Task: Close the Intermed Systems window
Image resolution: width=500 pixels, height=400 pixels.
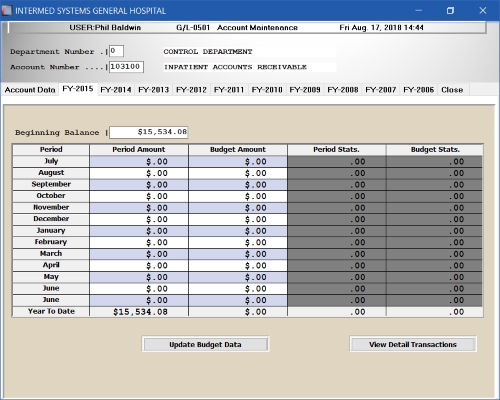Action: [x=483, y=10]
